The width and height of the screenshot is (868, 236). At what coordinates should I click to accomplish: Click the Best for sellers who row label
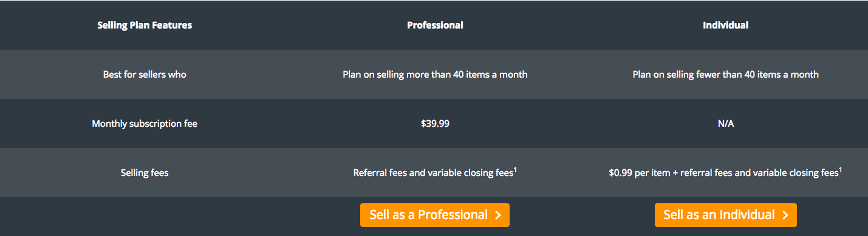[x=145, y=75]
